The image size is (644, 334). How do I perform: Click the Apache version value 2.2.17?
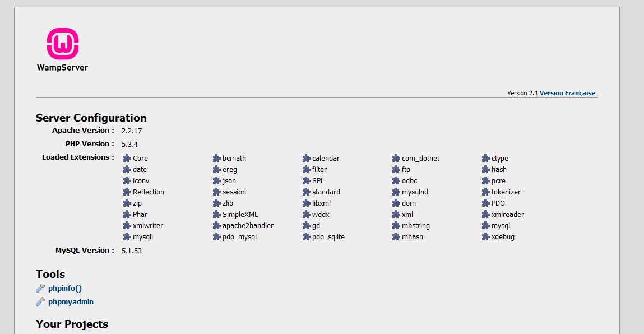(x=132, y=131)
